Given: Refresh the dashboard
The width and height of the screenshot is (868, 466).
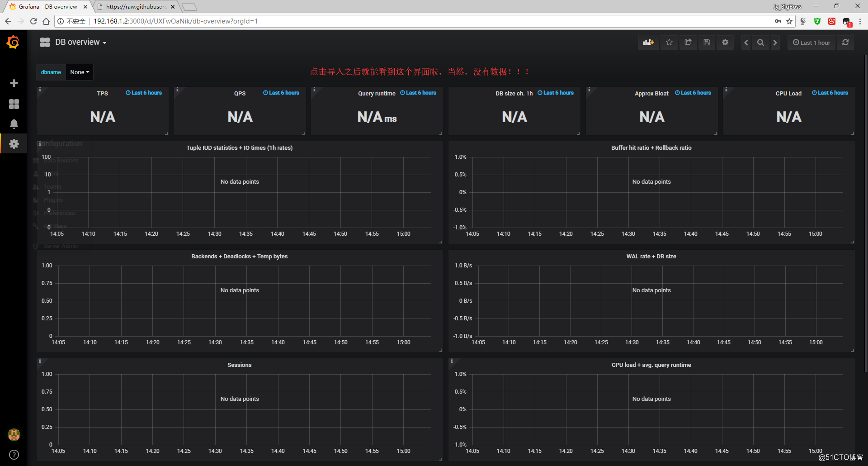Looking at the screenshot, I should [x=845, y=43].
